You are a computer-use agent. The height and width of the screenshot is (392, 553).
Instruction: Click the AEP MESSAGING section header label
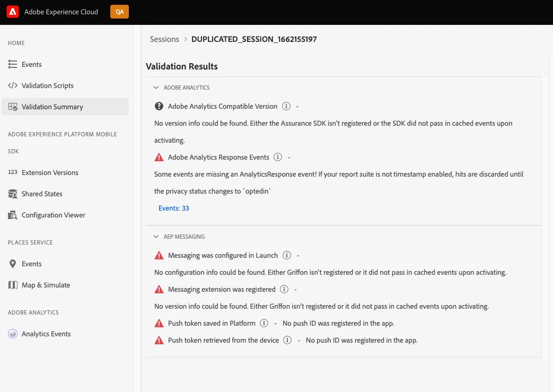pyautogui.click(x=184, y=237)
